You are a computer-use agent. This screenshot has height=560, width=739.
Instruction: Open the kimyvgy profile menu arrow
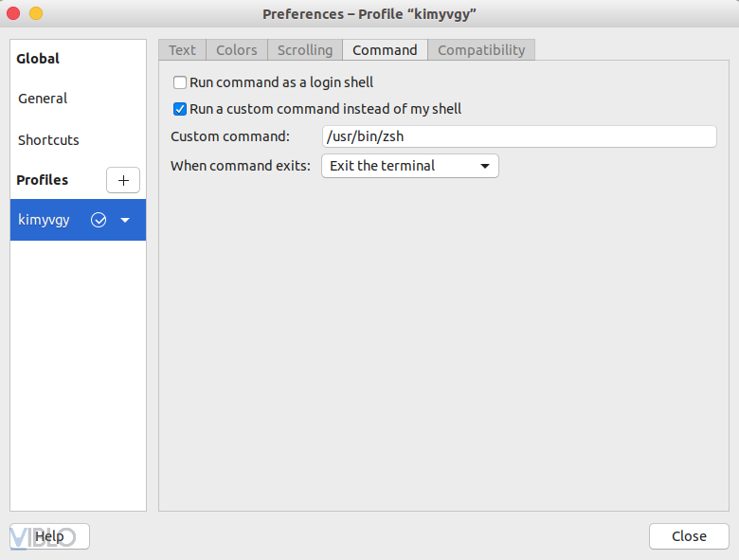(125, 220)
